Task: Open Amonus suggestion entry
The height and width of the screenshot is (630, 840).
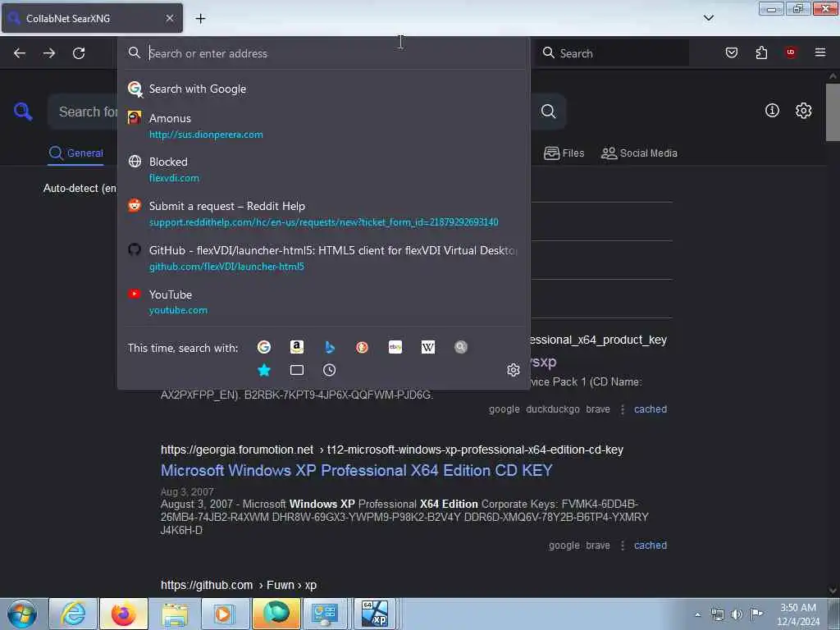Action: coord(323,126)
